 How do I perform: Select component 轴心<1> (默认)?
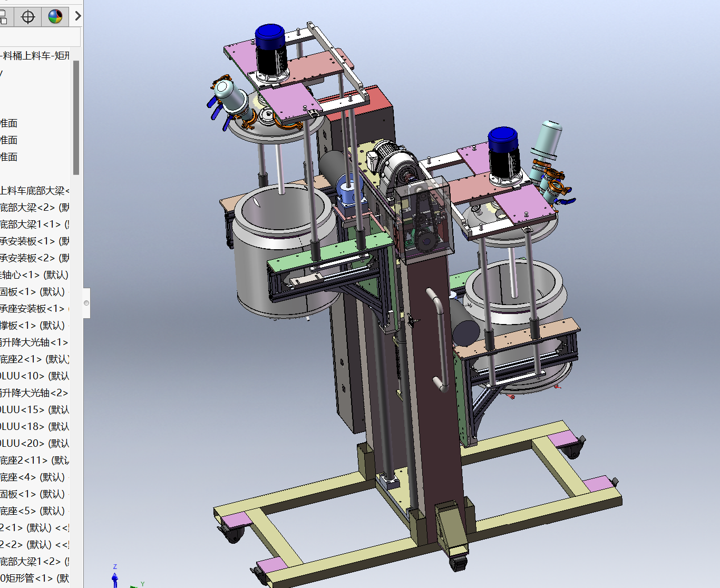pyautogui.click(x=35, y=275)
